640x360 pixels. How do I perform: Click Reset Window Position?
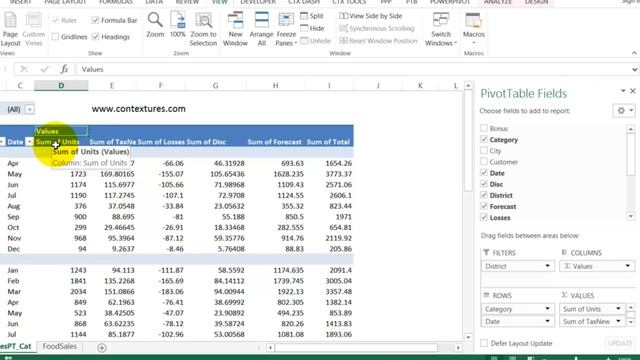click(378, 41)
